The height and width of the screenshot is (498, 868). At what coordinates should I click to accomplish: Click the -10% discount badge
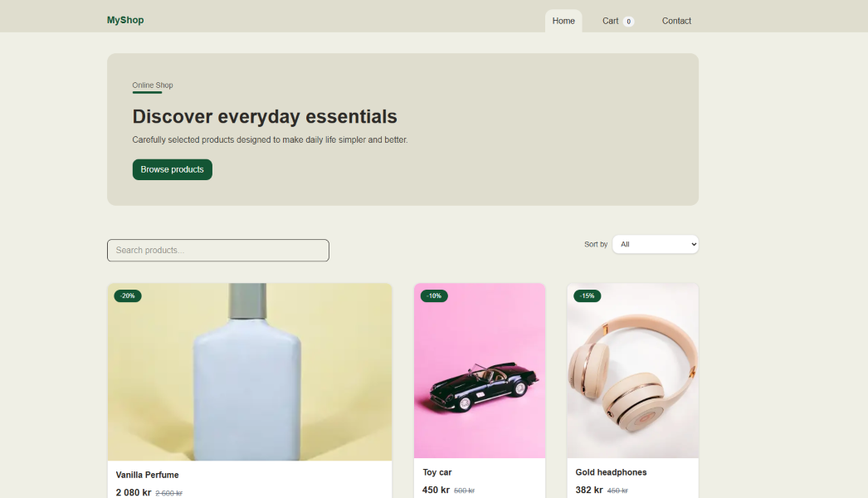434,295
